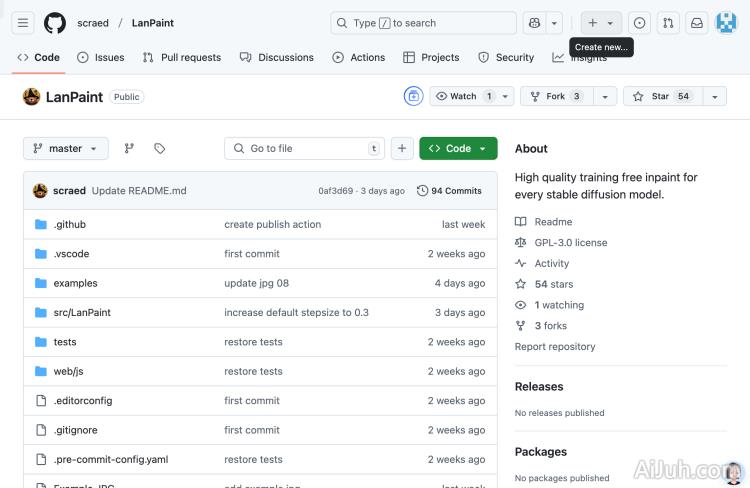Open the src/LanPaint folder

(x=82, y=312)
